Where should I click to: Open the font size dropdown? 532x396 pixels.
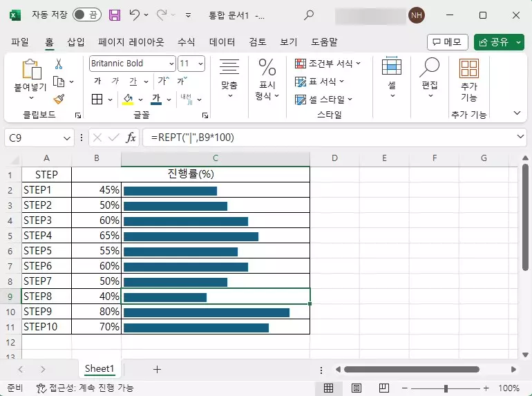click(x=200, y=64)
